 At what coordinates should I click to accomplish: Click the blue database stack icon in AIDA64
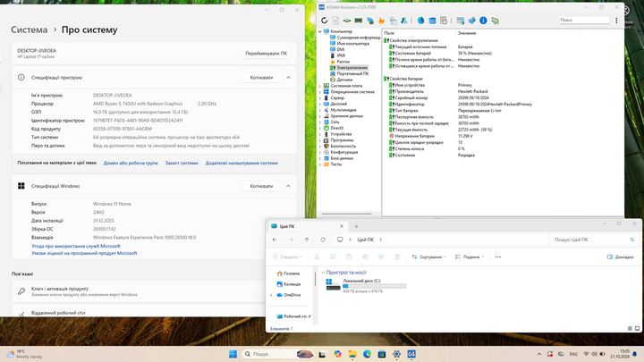pyautogui.click(x=432, y=20)
